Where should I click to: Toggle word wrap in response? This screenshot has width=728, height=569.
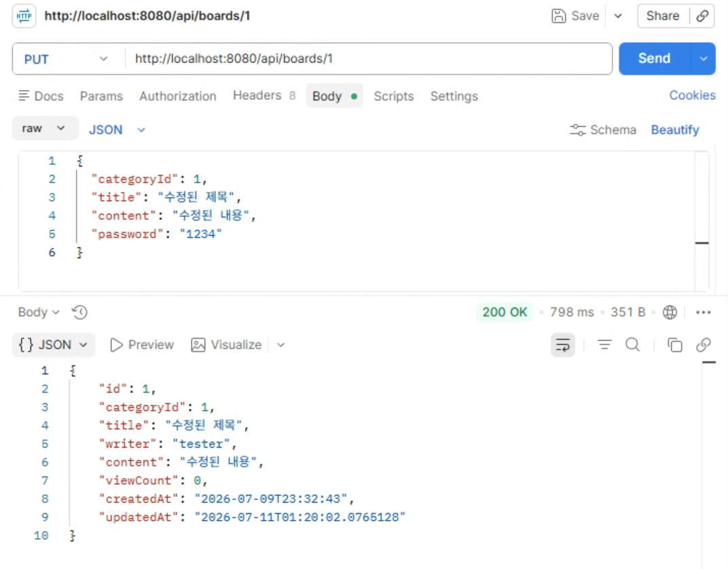(x=563, y=345)
